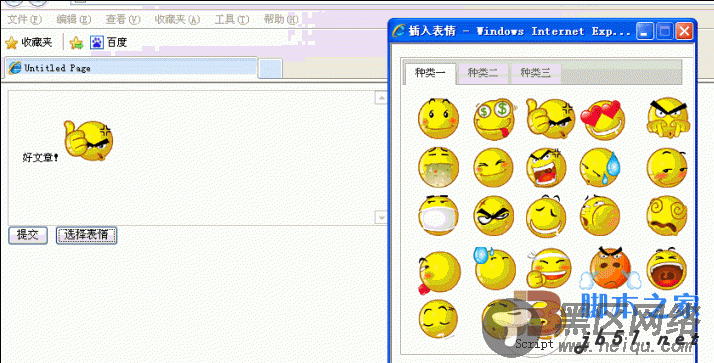The height and width of the screenshot is (363, 714).
Task: Click the 提交 submit button
Action: tap(28, 235)
